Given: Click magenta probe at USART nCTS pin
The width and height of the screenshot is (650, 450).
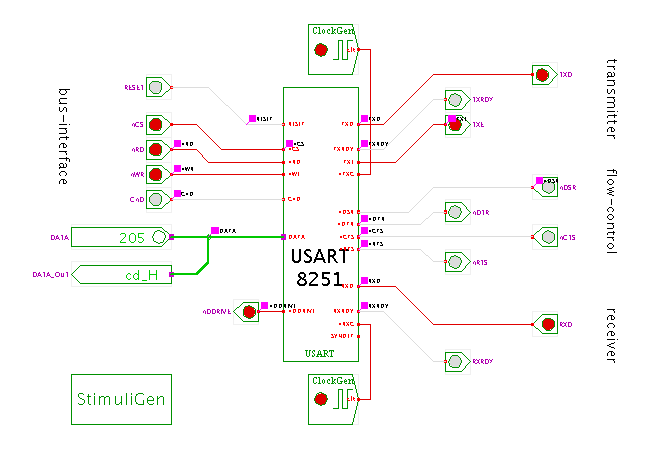Looking at the screenshot, I should (364, 230).
